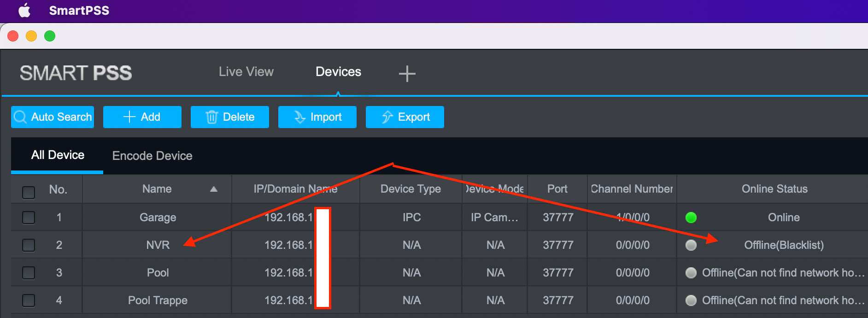Viewport: 868px width, 318px height.
Task: Click the No. column header
Action: point(58,189)
